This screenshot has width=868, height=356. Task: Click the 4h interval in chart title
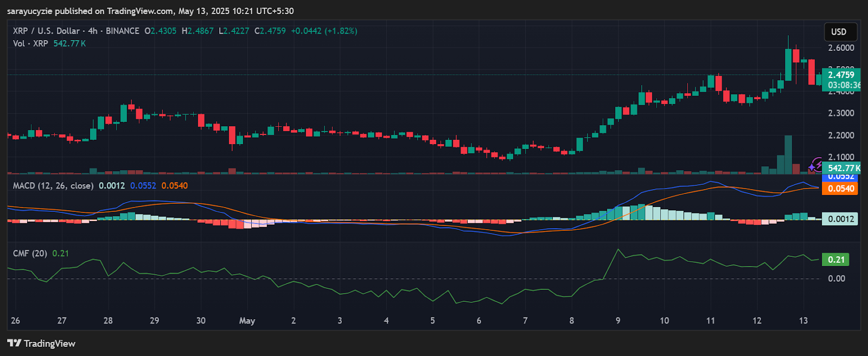[x=93, y=31]
